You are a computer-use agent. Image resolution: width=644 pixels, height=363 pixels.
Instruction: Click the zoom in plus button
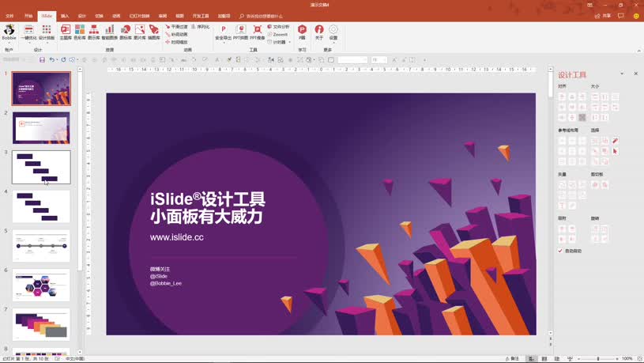pos(617,359)
